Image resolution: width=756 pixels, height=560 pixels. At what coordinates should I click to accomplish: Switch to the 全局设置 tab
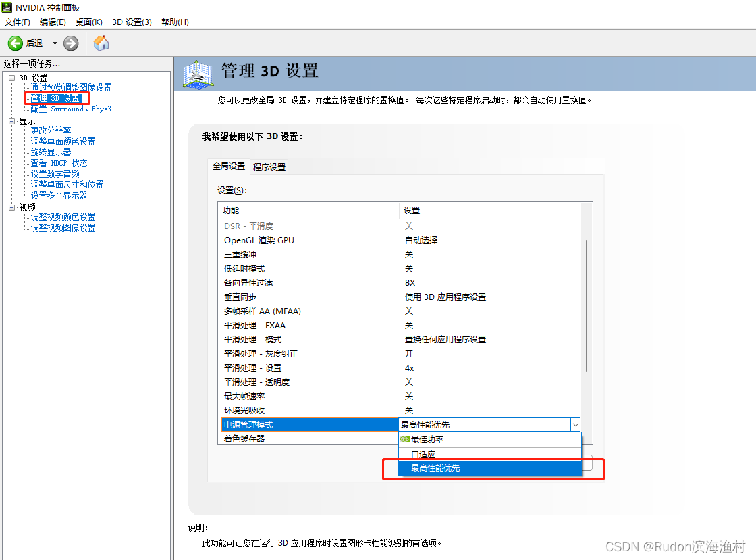(x=229, y=166)
